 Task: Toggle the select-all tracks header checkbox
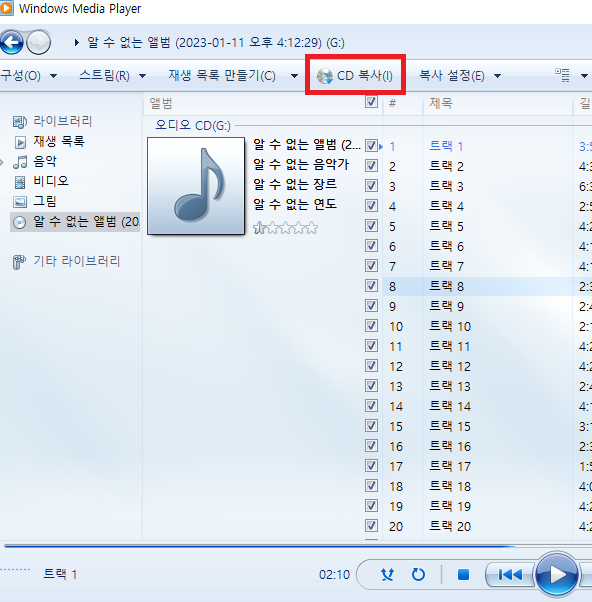pos(371,102)
